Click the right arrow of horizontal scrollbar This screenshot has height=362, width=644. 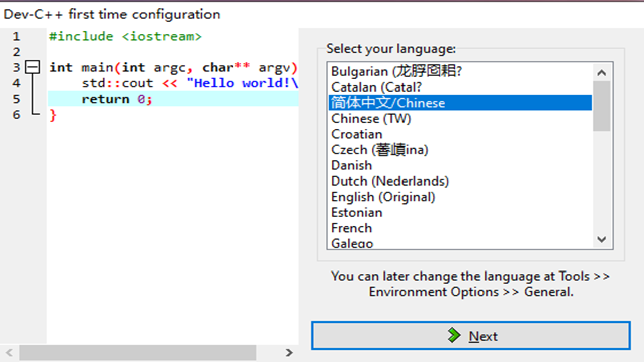pos(288,353)
